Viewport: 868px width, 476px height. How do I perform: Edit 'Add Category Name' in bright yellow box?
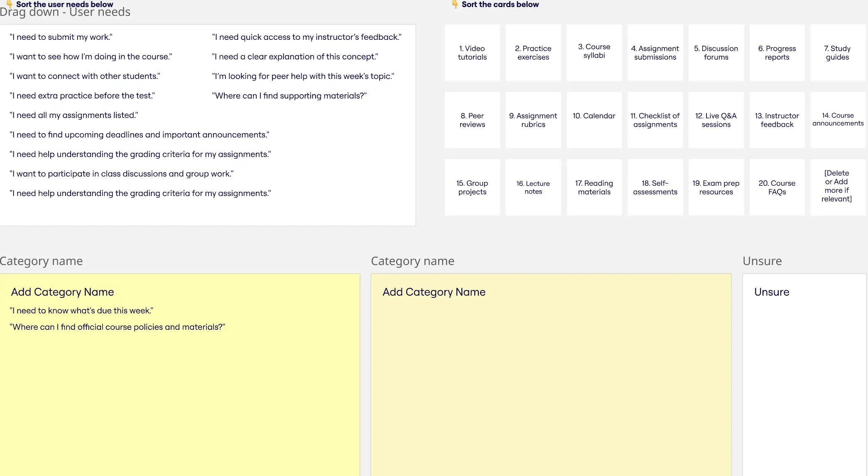pos(62,292)
